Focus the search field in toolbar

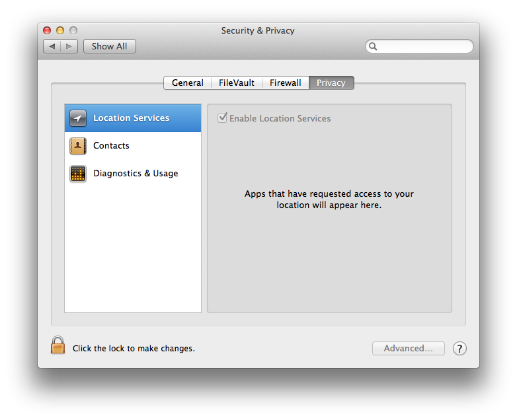click(x=419, y=46)
